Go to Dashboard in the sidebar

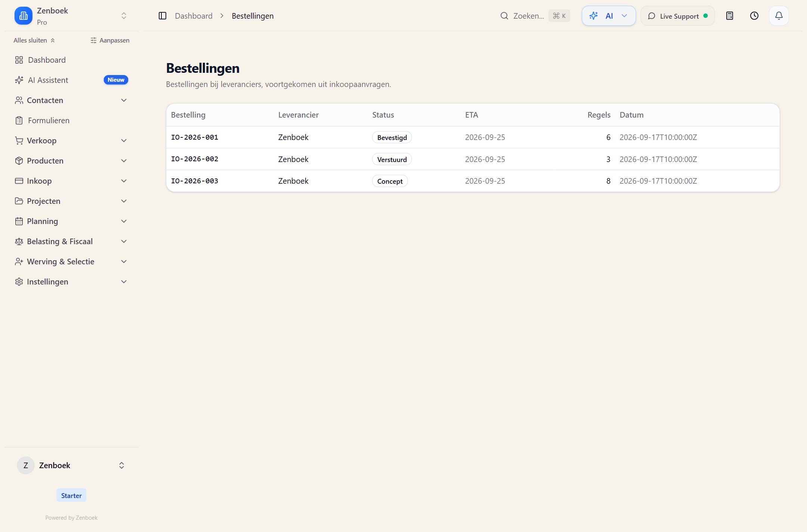pos(71,60)
